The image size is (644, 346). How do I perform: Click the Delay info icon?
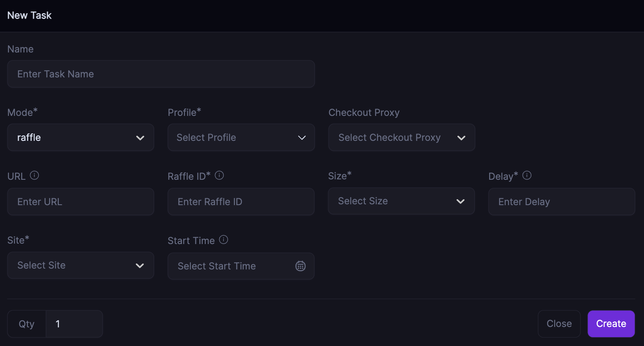[x=527, y=176]
